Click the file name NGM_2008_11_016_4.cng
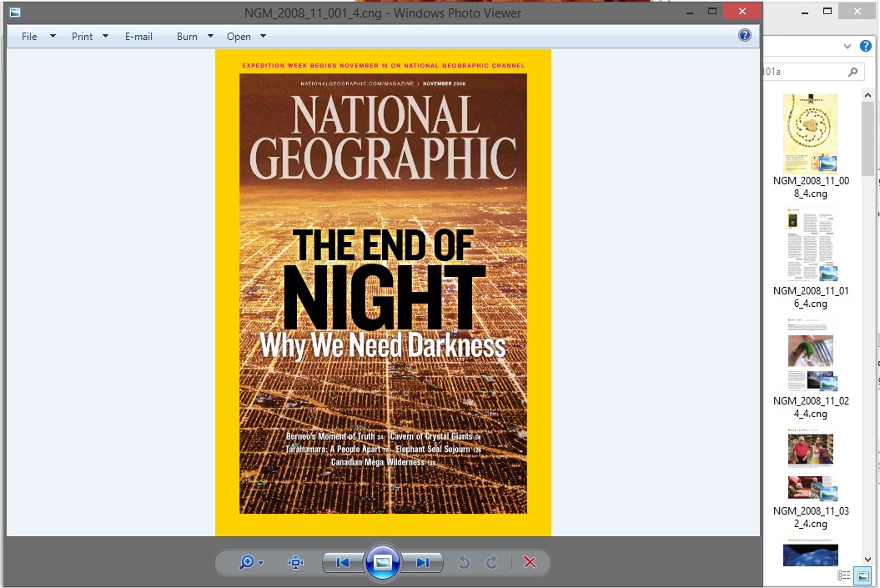 coord(811,298)
